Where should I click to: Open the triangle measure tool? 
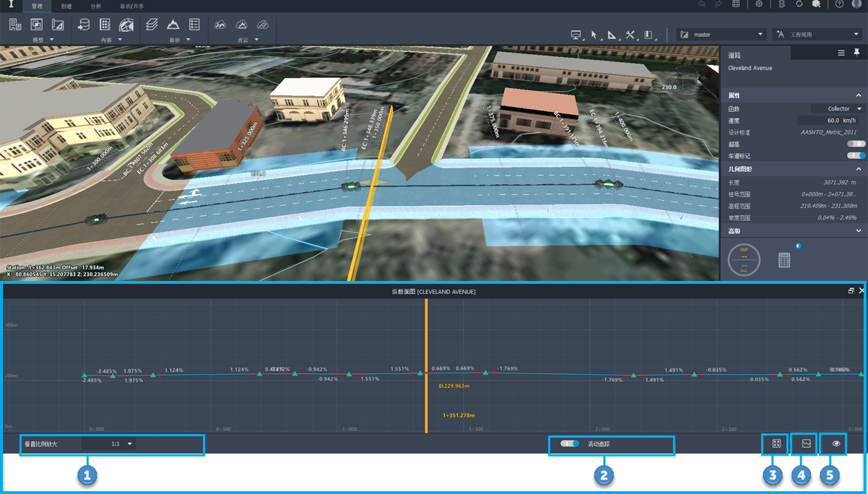click(612, 35)
